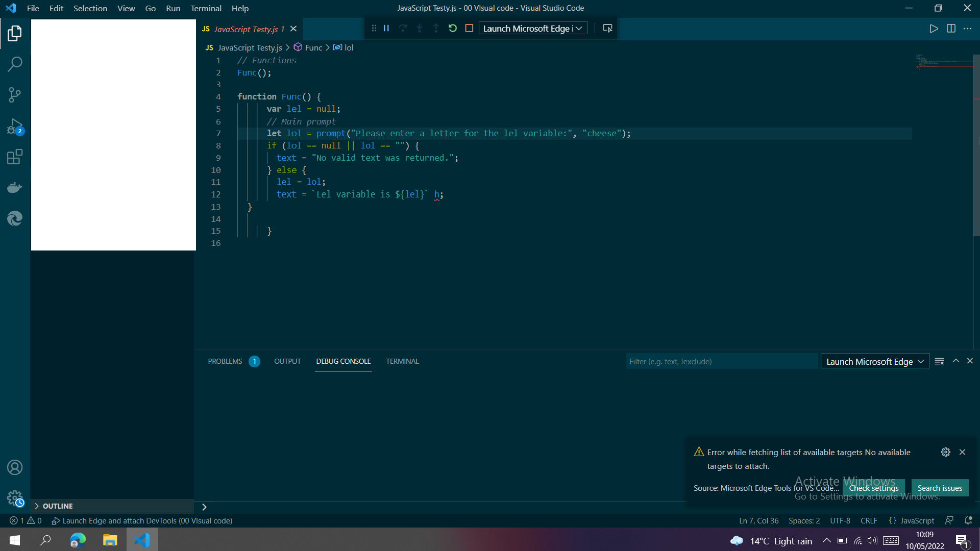Stop the debug session

(469, 28)
